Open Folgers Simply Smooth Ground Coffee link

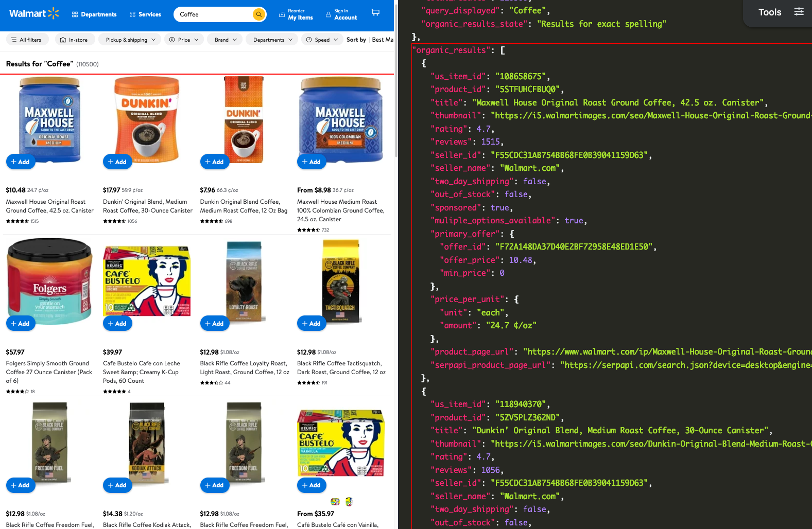pos(49,372)
